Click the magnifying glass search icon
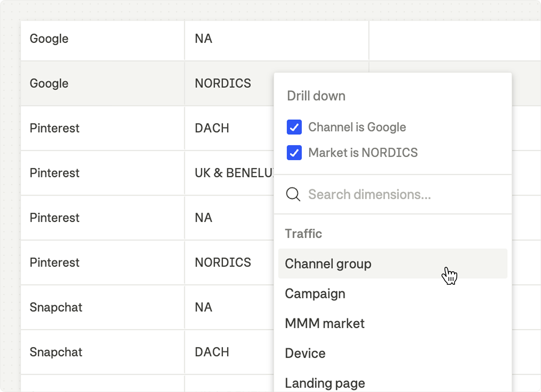 tap(293, 194)
